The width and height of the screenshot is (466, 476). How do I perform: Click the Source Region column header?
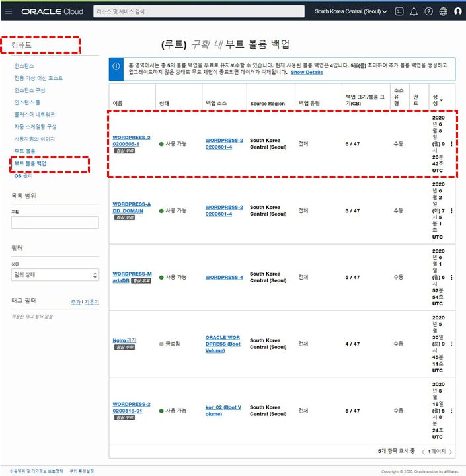(268, 104)
